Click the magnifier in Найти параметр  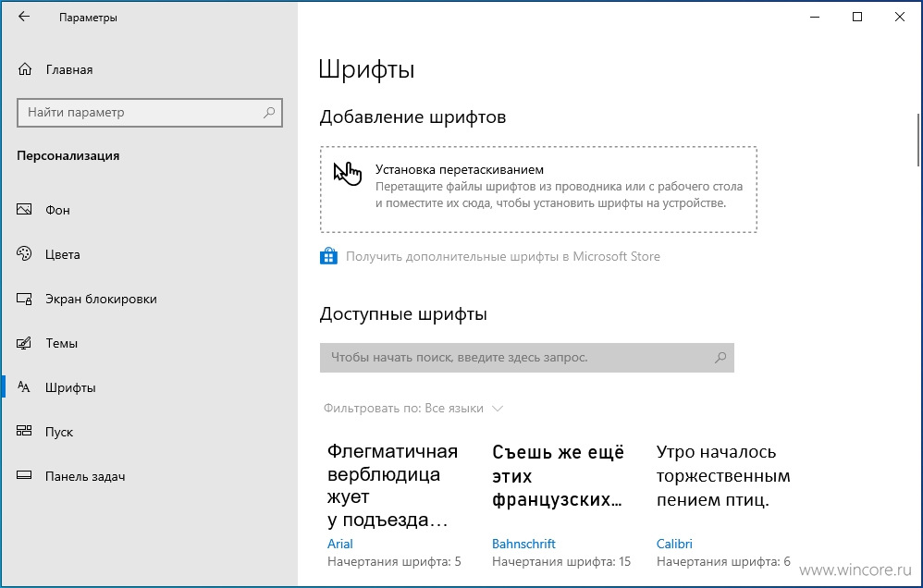(269, 112)
